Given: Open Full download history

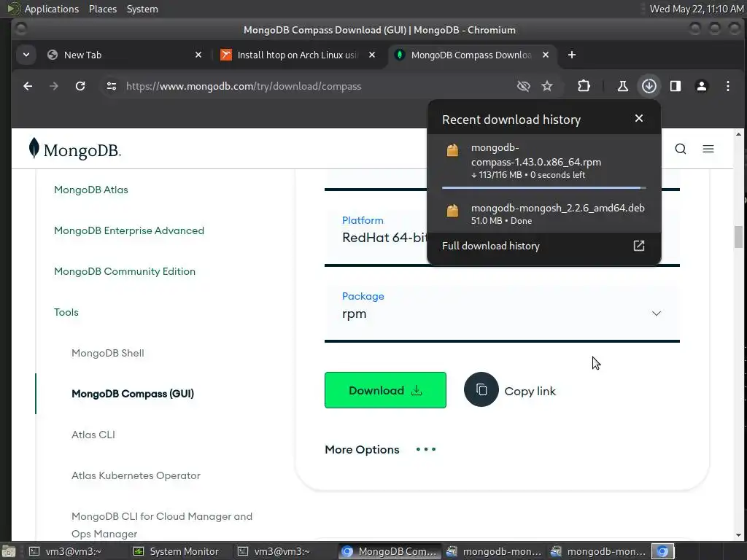Looking at the screenshot, I should click(544, 246).
